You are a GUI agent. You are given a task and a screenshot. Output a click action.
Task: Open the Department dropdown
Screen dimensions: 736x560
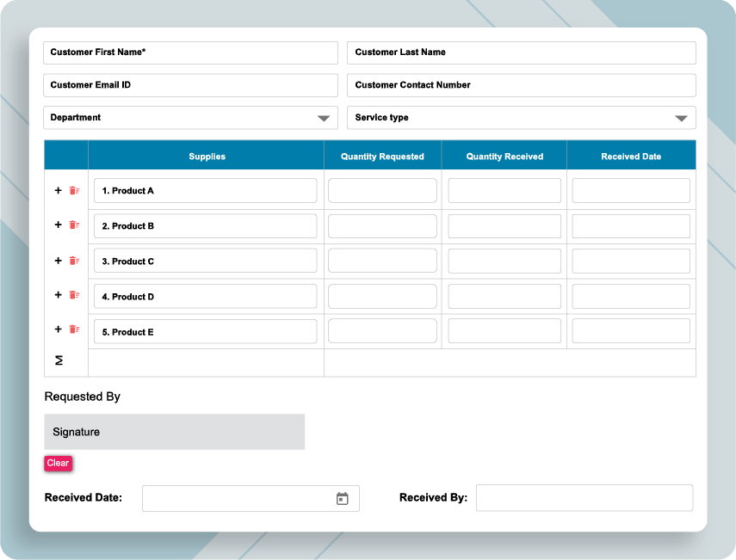189,118
